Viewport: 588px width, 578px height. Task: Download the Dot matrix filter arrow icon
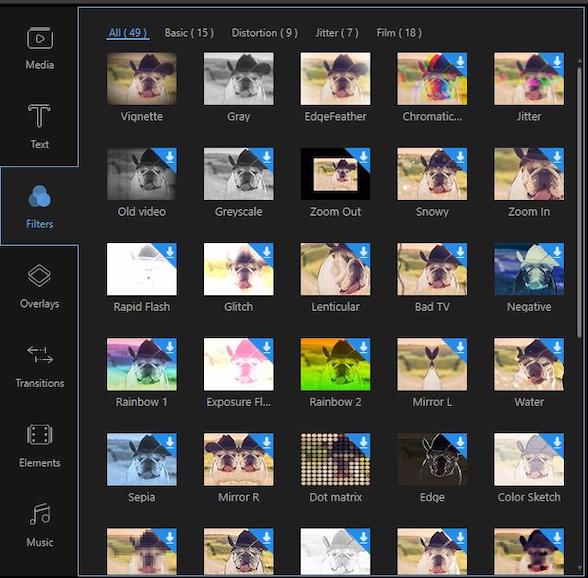363,442
